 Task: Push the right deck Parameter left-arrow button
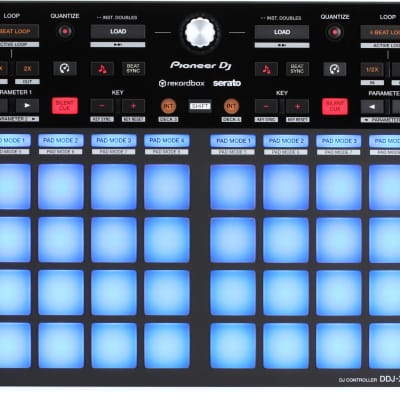372,107
